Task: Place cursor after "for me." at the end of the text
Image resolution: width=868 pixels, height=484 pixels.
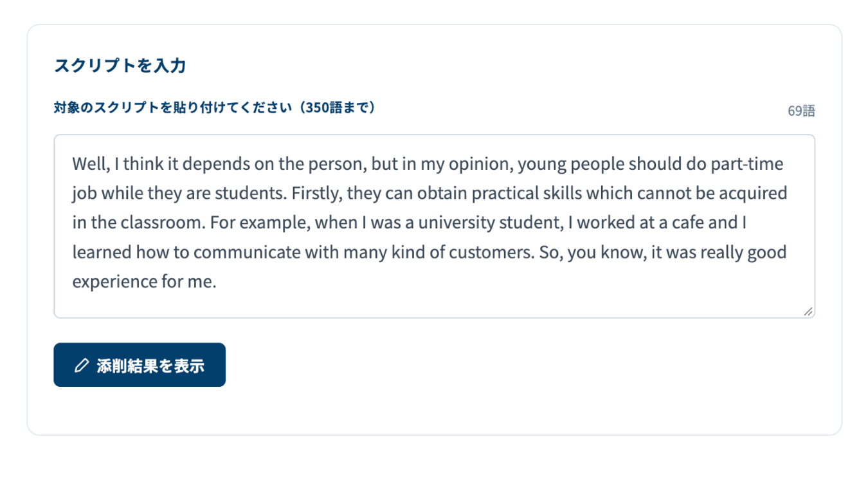Action: pos(217,282)
